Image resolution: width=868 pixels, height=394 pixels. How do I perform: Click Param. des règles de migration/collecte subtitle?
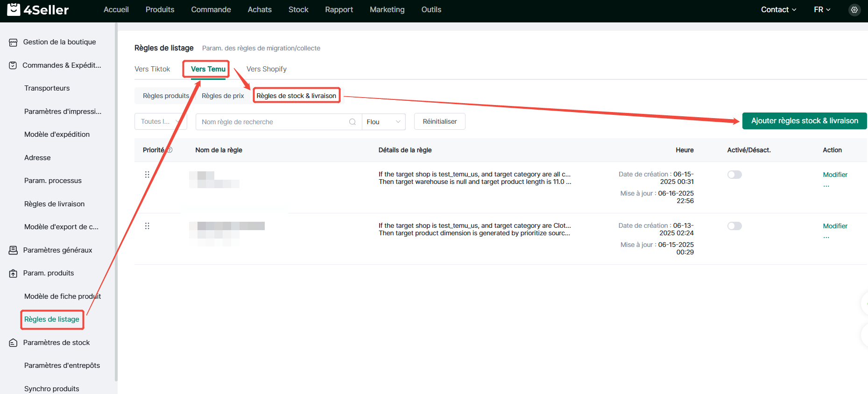[x=261, y=48]
